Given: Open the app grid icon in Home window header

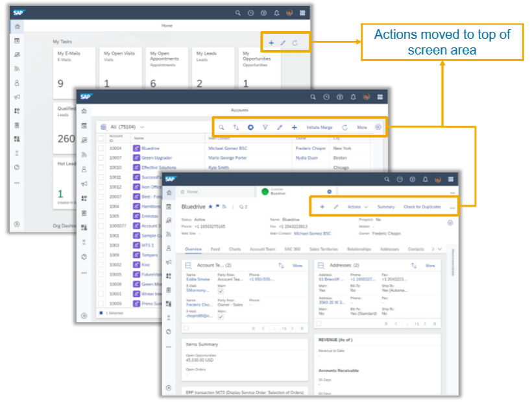Looking at the screenshot, I should pos(302,13).
